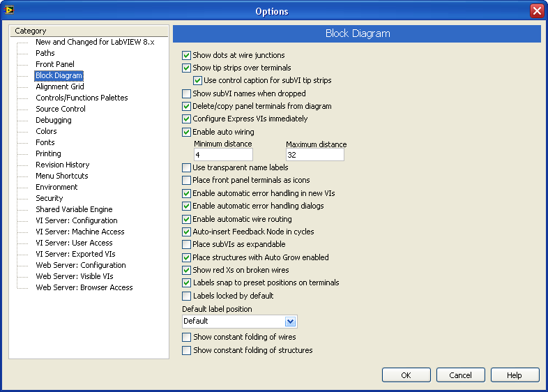Image resolution: width=548 pixels, height=392 pixels.
Task: Check Show constant folding of wires
Action: (187, 337)
